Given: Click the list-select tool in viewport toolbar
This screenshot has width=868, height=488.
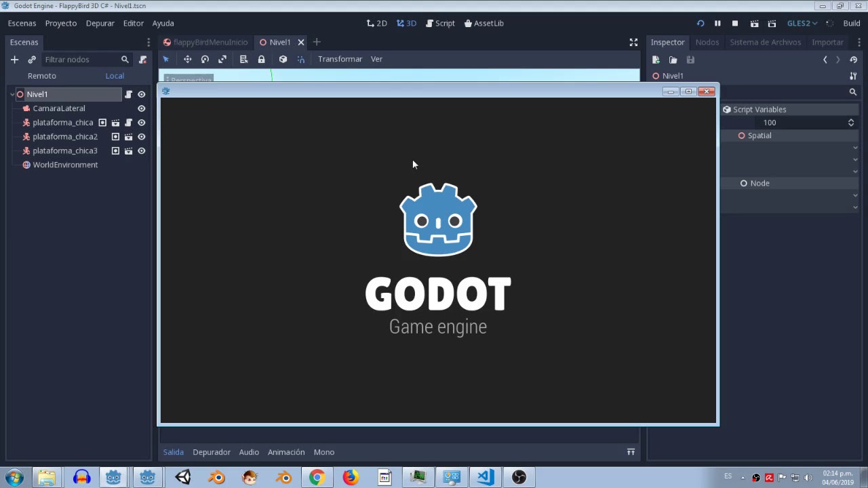Looking at the screenshot, I should pyautogui.click(x=243, y=59).
